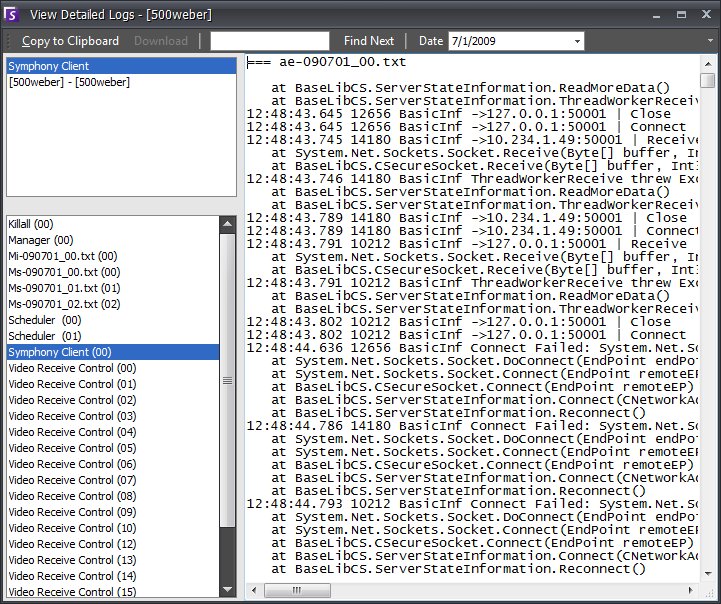Select Video Receive Control (10)

coord(113,528)
